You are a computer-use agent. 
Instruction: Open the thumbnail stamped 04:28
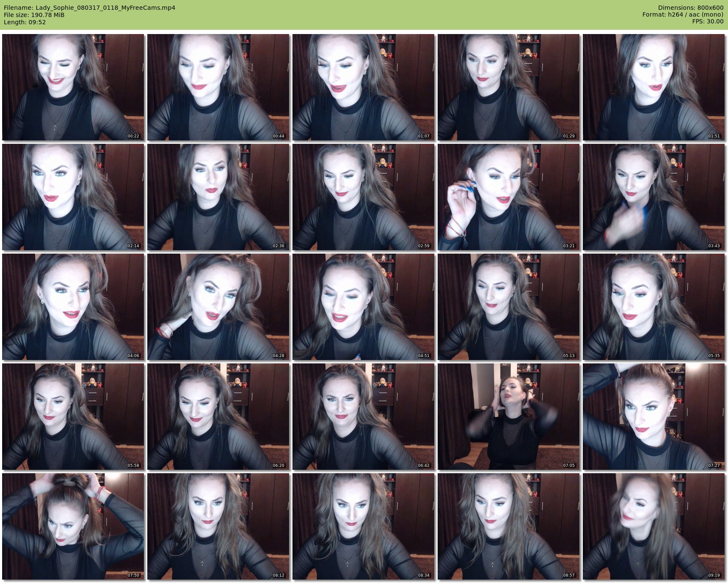218,307
